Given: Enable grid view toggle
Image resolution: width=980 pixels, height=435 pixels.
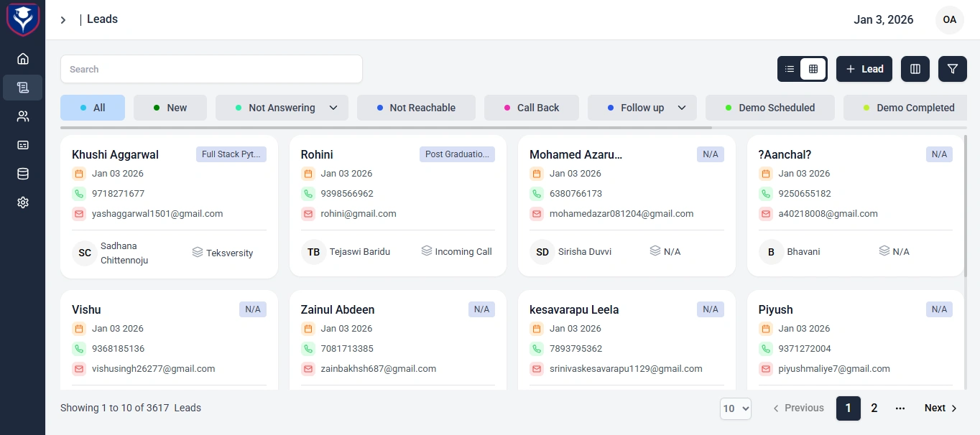Looking at the screenshot, I should point(814,69).
